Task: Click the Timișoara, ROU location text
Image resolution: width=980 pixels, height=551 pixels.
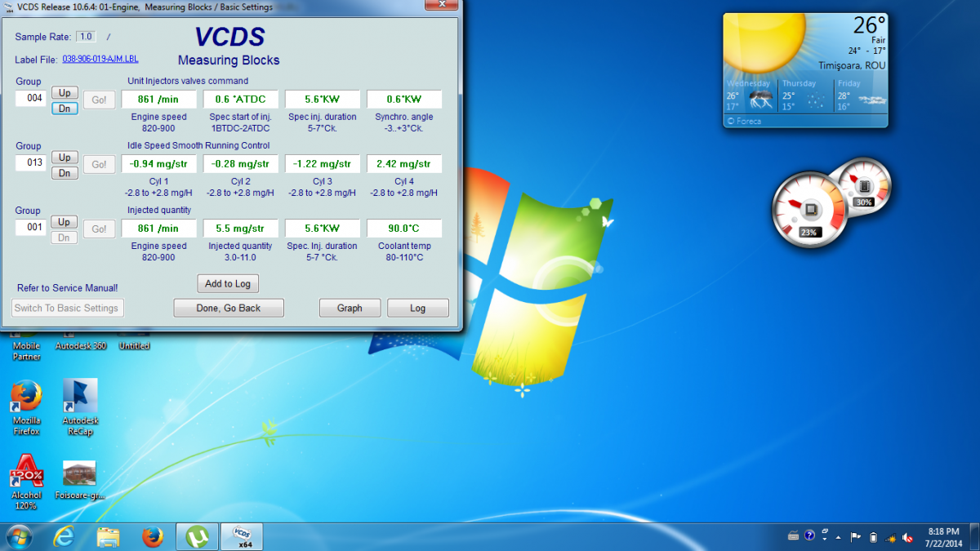Action: (852, 65)
